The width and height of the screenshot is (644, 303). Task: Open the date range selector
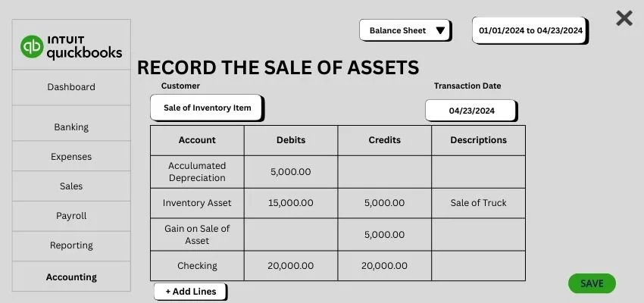[530, 30]
